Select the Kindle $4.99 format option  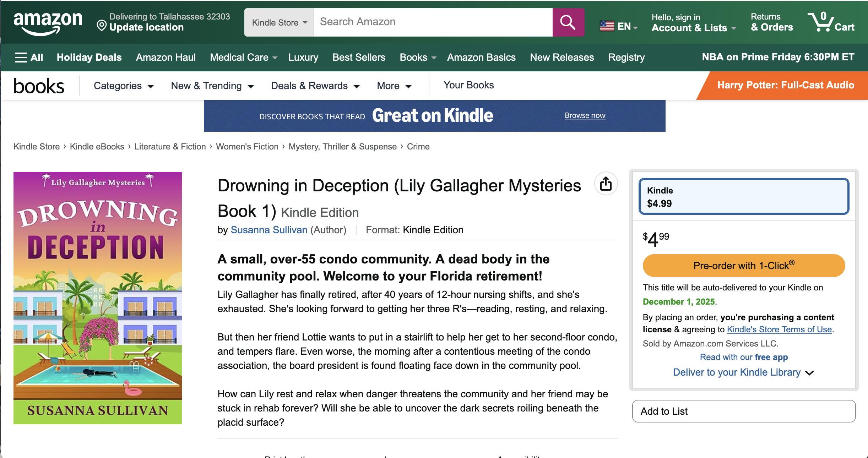pos(744,197)
